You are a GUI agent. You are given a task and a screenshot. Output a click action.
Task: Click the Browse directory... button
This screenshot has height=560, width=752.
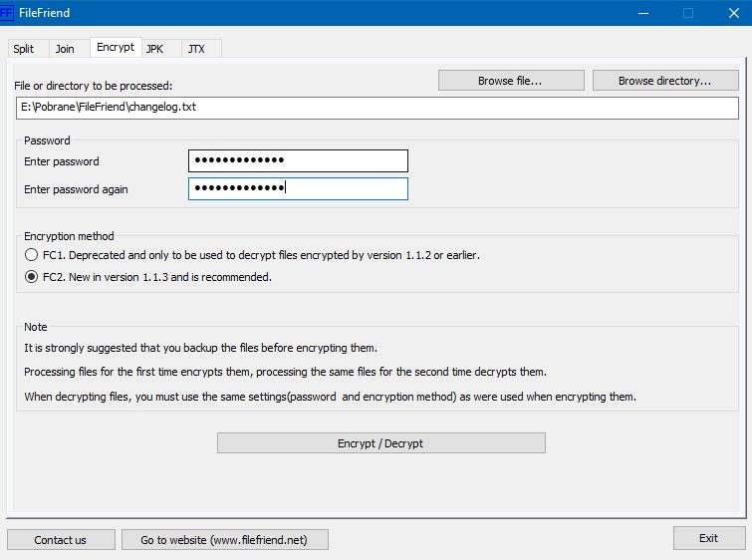(x=665, y=81)
